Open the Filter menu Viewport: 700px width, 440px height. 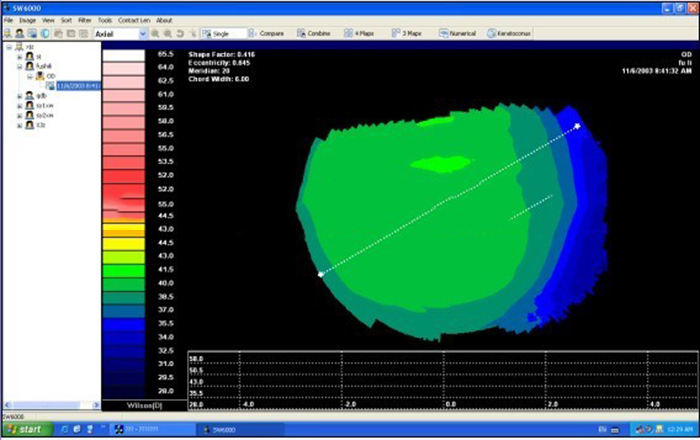click(x=84, y=20)
